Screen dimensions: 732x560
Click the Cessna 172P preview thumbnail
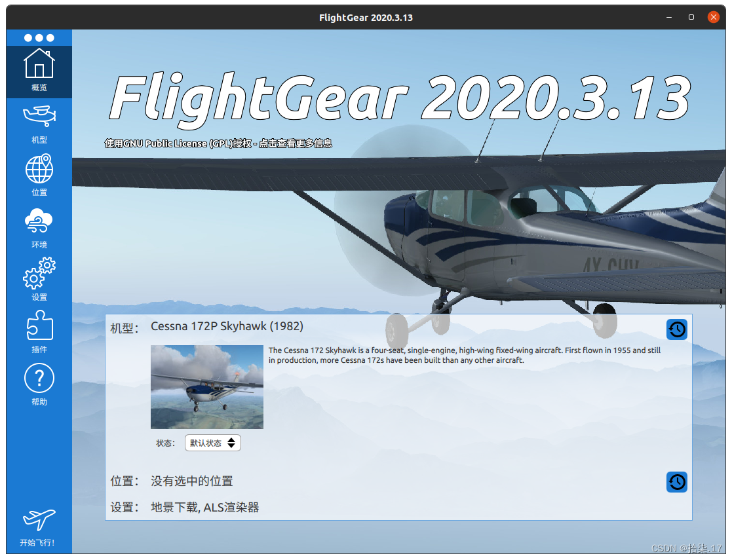tap(206, 387)
